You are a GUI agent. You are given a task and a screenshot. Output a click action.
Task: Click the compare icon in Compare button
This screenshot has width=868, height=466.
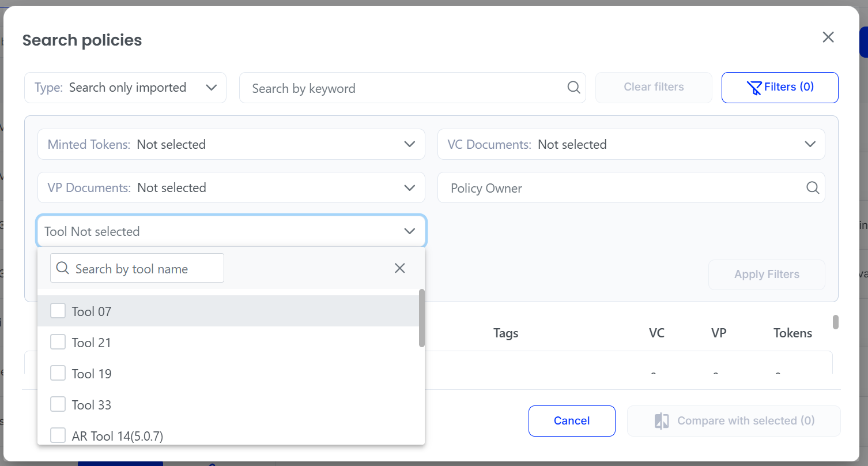click(x=662, y=421)
